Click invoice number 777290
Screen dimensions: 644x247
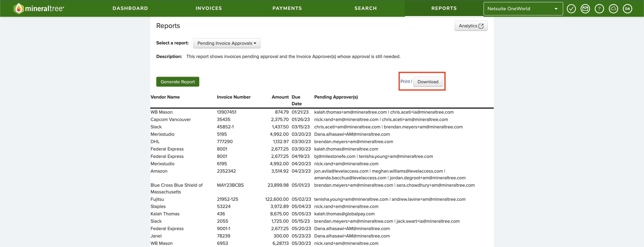click(x=225, y=142)
